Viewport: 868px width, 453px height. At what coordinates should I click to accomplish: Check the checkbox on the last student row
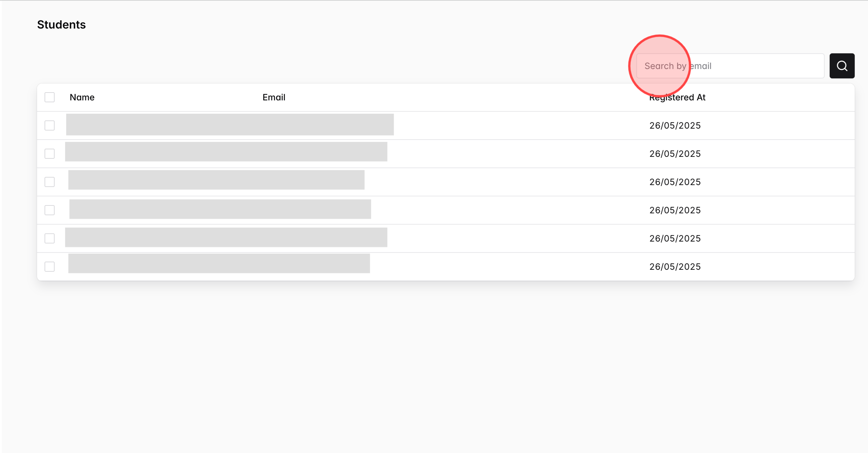49,266
